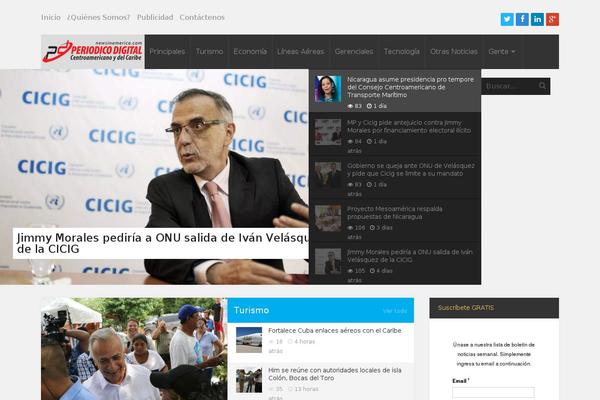600x400 pixels.
Task: Expand the Gente dropdown menu
Action: [x=502, y=52]
